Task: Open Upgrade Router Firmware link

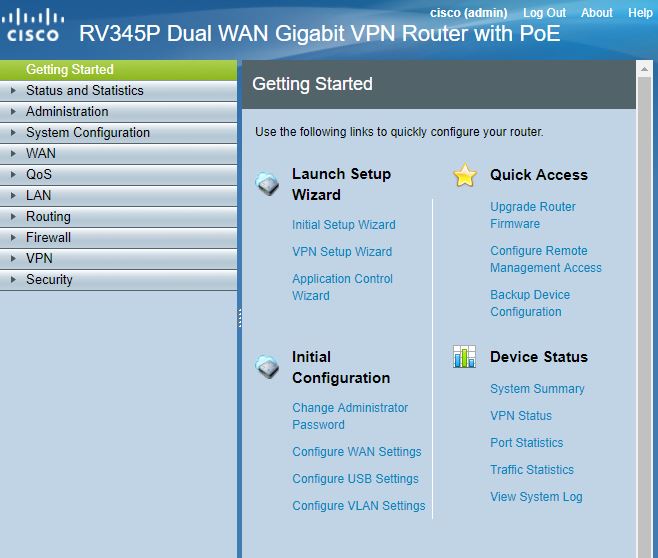Action: click(x=533, y=215)
